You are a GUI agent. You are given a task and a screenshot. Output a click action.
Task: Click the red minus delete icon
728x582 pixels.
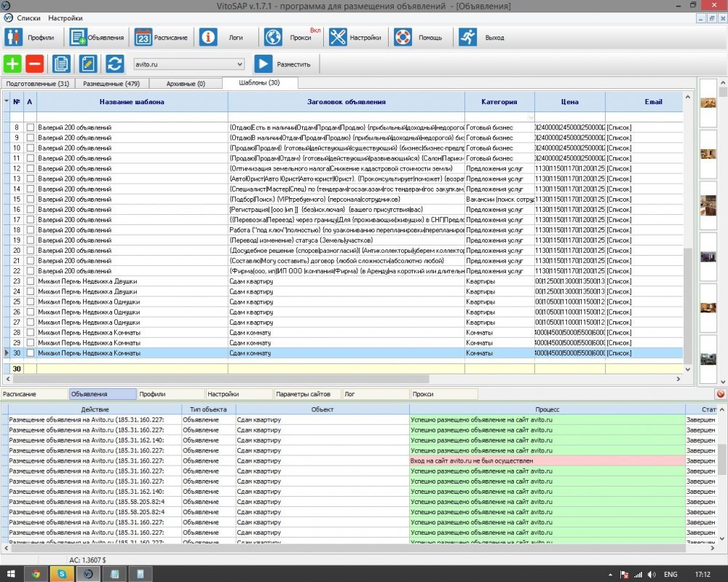34,63
